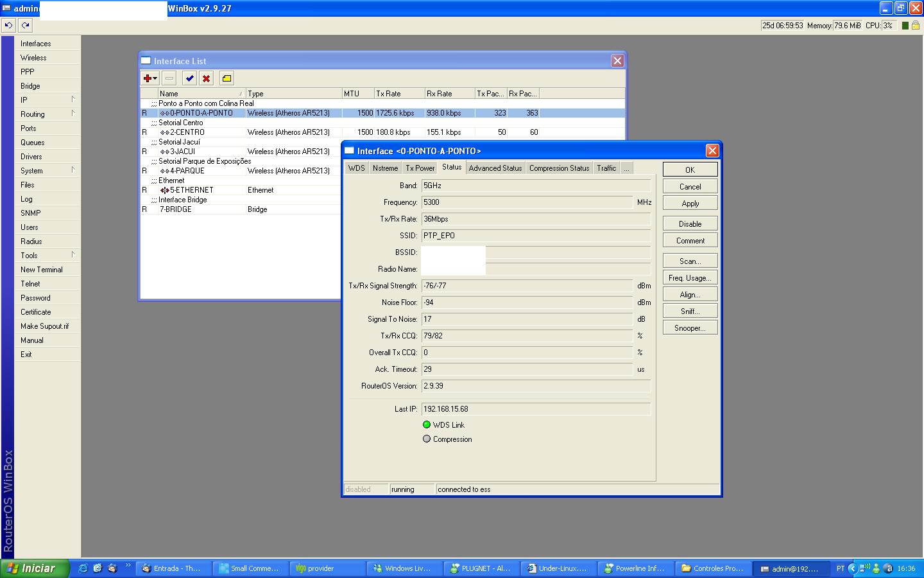Click the red X disable icon

click(206, 78)
